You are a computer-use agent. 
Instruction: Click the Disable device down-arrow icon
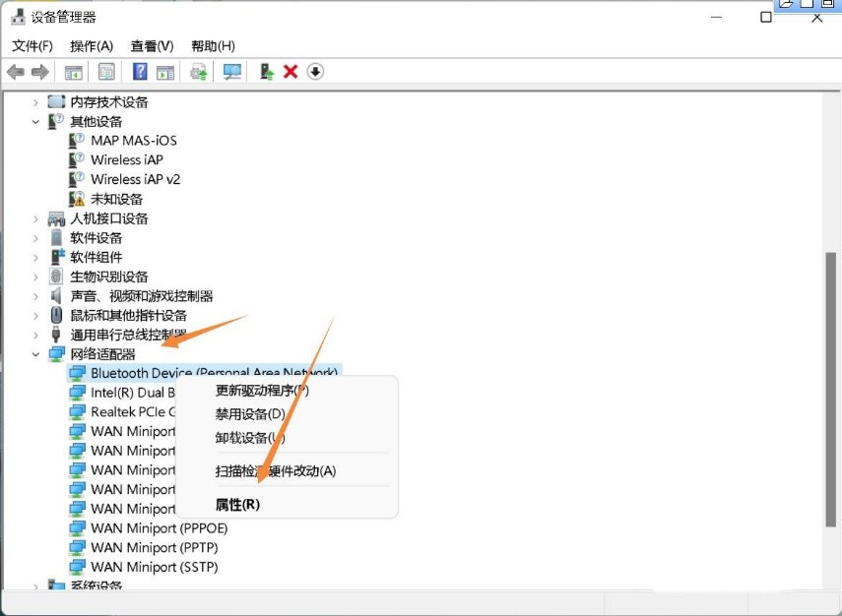pyautogui.click(x=313, y=71)
